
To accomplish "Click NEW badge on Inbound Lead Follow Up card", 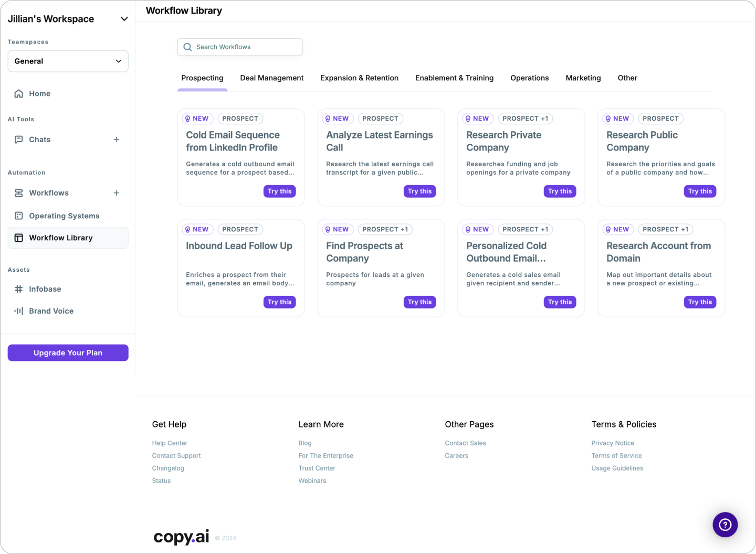I will [197, 229].
